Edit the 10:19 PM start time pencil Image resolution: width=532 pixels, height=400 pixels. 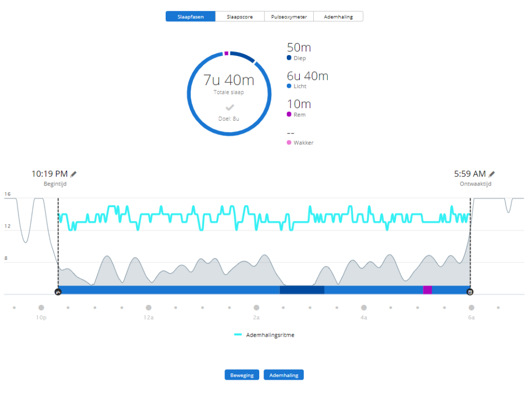click(74, 174)
